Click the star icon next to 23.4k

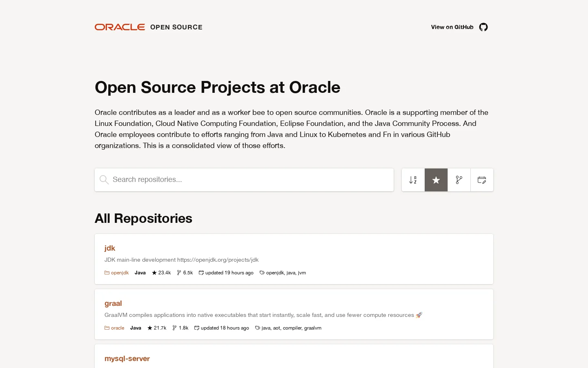(x=154, y=273)
